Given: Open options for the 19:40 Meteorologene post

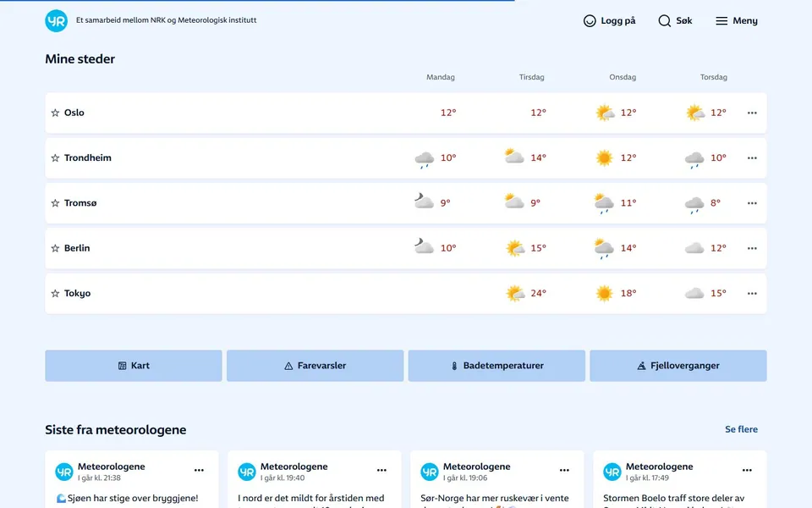Looking at the screenshot, I should 381,470.
